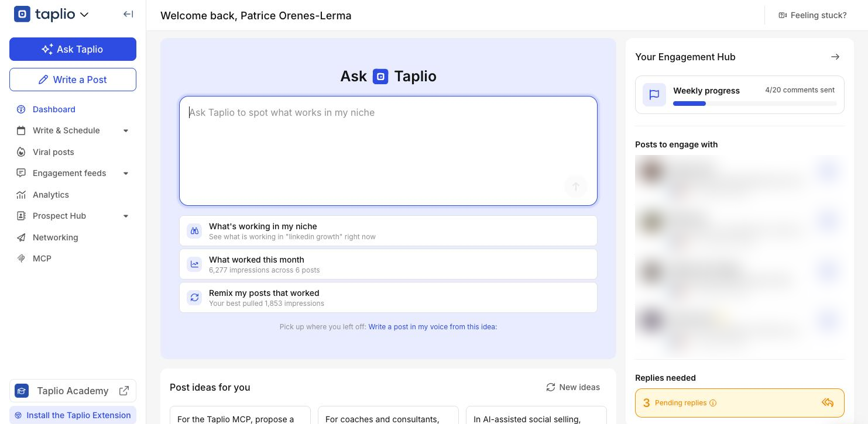Click the Weekly progress flag icon
Viewport: 868px width, 424px height.
click(654, 95)
